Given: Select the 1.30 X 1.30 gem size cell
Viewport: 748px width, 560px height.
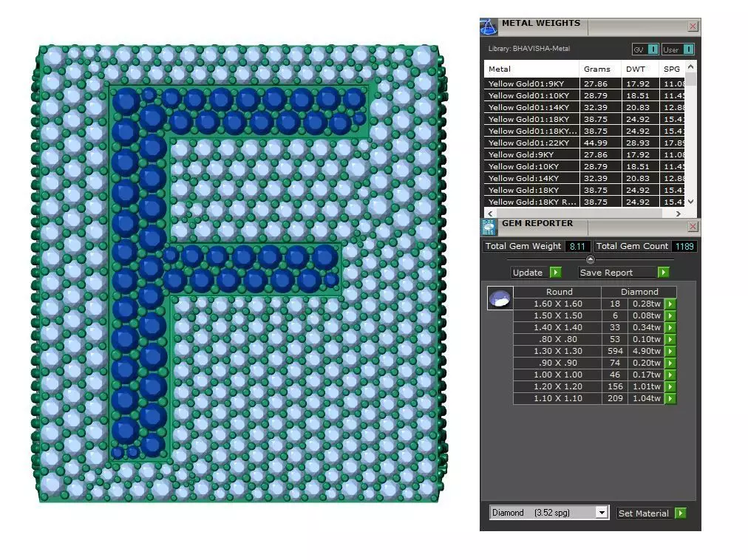Looking at the screenshot, I should pos(557,351).
